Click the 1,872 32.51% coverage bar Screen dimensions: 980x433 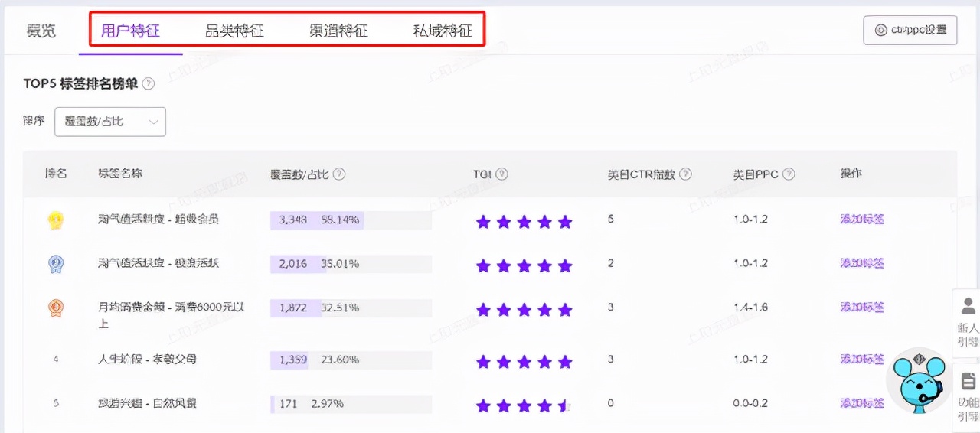pos(351,308)
